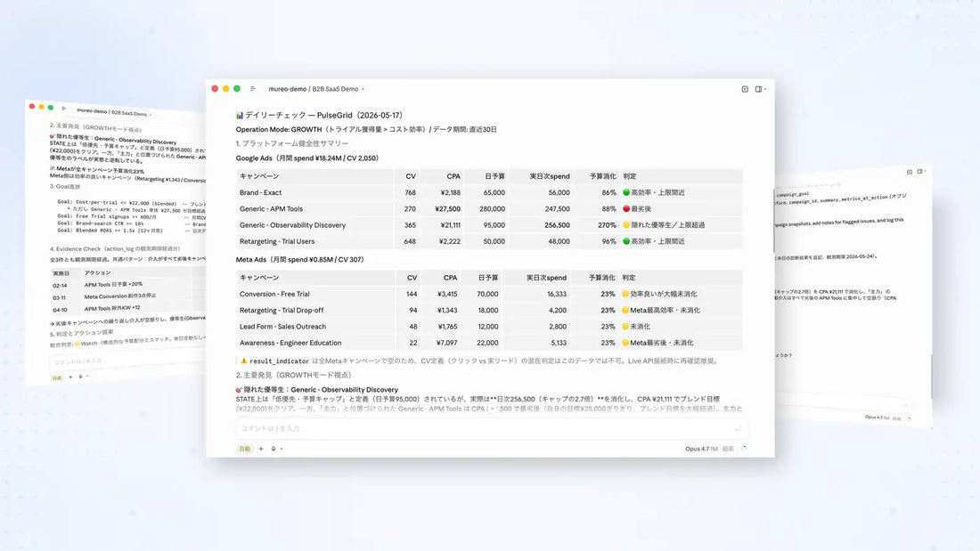Click panel layout icon in right background window
980x551 pixels.
[x=919, y=171]
